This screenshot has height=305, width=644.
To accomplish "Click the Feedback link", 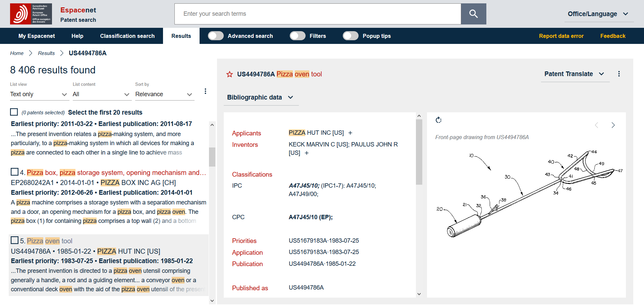I will pos(613,36).
